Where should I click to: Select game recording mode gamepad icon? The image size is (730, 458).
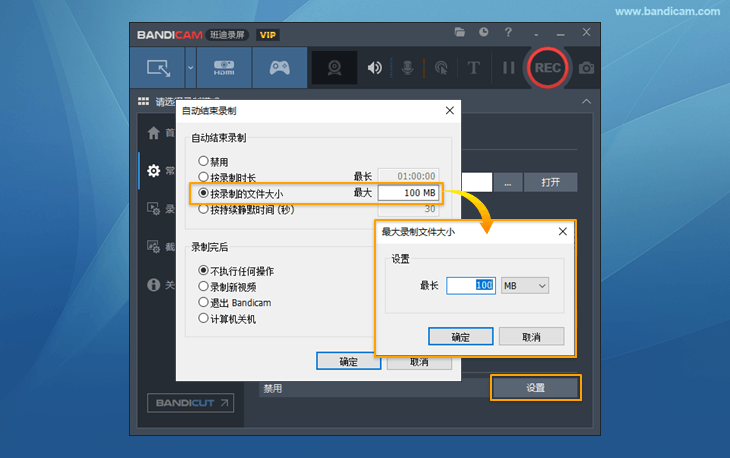[279, 67]
